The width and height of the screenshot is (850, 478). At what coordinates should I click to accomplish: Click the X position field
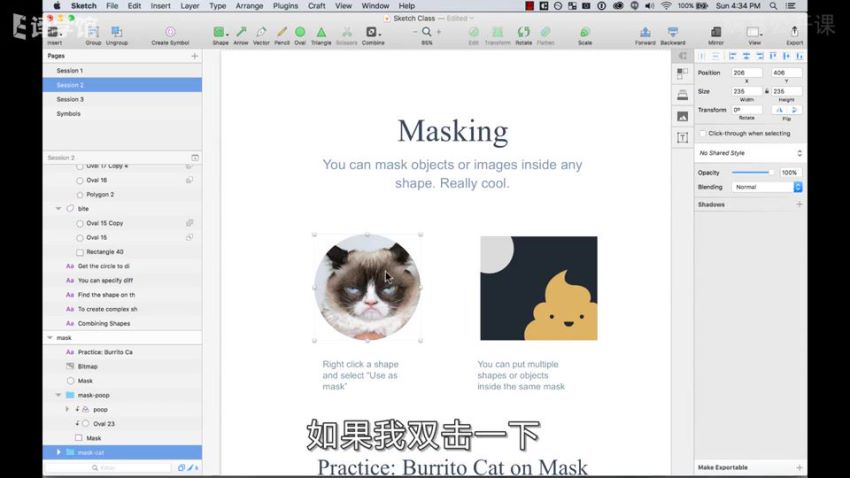(x=746, y=73)
